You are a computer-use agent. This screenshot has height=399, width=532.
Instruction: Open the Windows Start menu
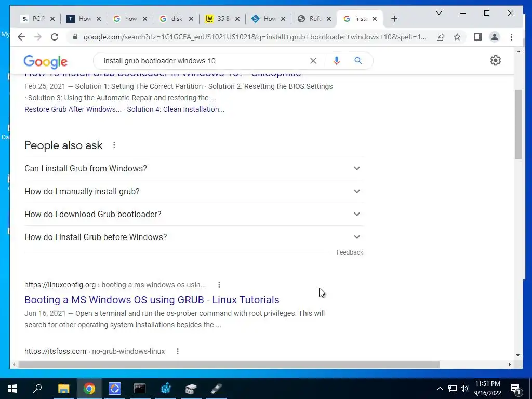(x=12, y=389)
